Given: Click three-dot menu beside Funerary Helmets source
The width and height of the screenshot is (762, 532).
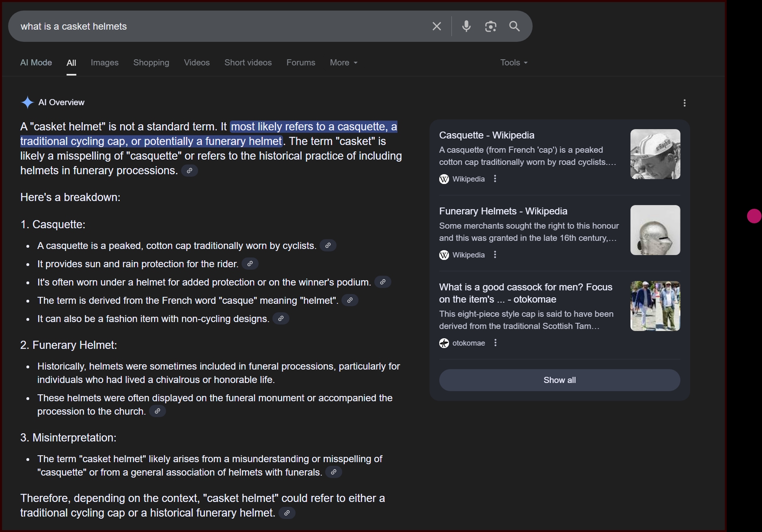Looking at the screenshot, I should pyautogui.click(x=495, y=255).
